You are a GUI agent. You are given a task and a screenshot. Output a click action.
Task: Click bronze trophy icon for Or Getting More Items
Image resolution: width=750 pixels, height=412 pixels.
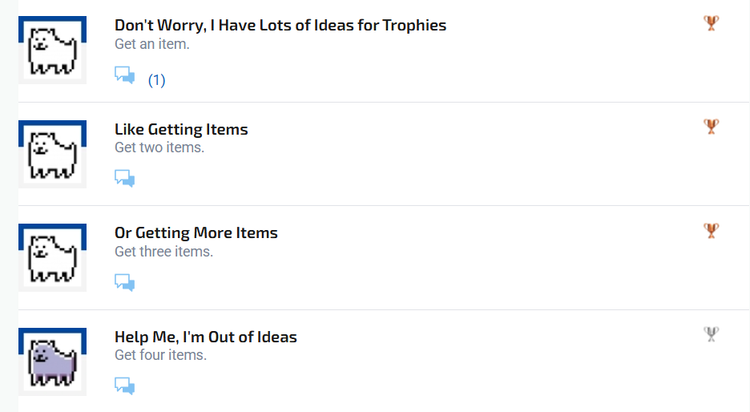[x=711, y=230]
